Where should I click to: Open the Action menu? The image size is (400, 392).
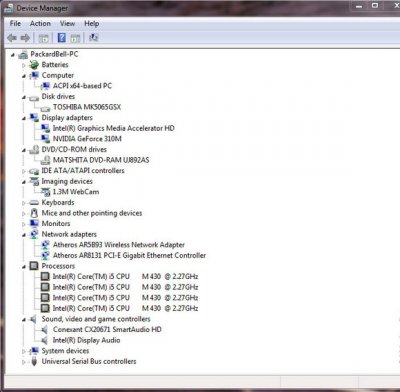[40, 23]
